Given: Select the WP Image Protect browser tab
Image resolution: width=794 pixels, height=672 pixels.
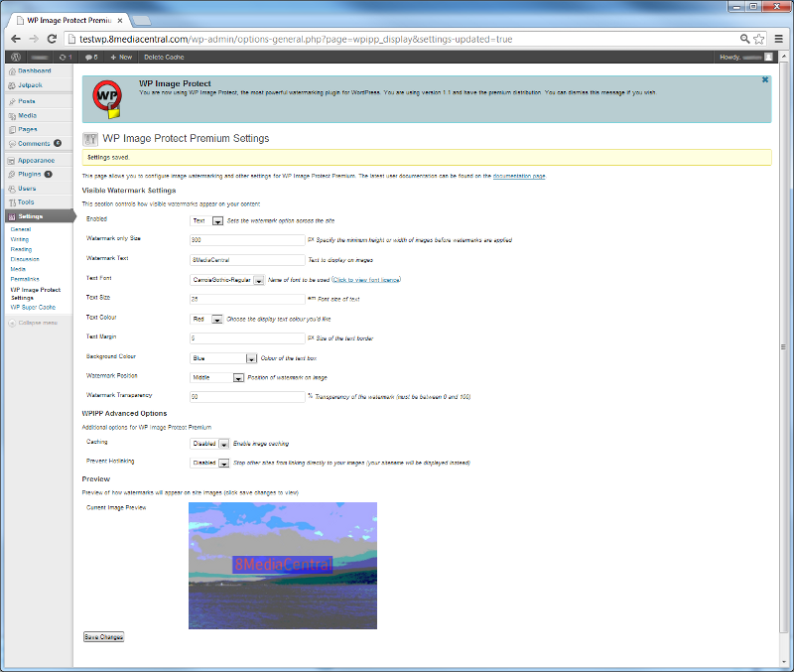Looking at the screenshot, I should click(69, 20).
